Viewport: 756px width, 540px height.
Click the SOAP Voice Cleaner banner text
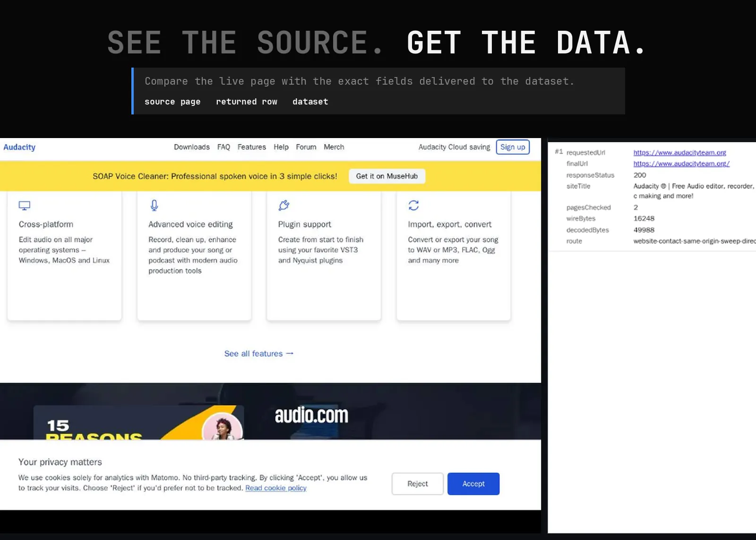tap(215, 176)
